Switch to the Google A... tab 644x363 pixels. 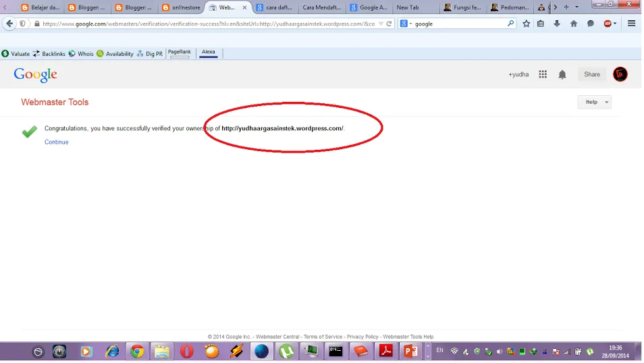point(369,7)
